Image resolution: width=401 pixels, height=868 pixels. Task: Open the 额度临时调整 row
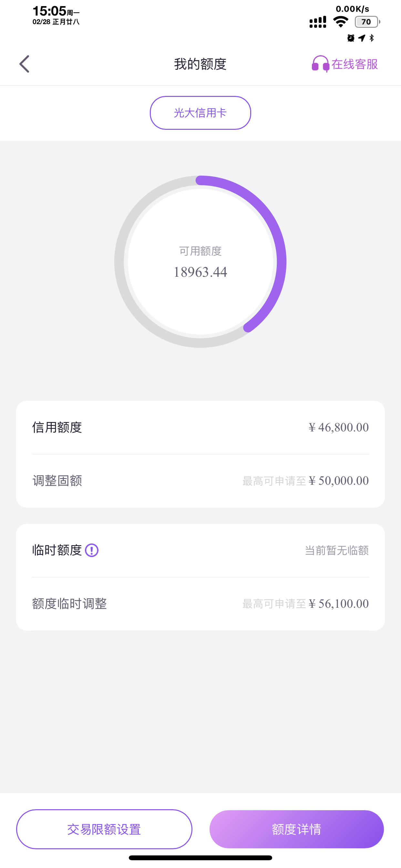click(x=200, y=604)
